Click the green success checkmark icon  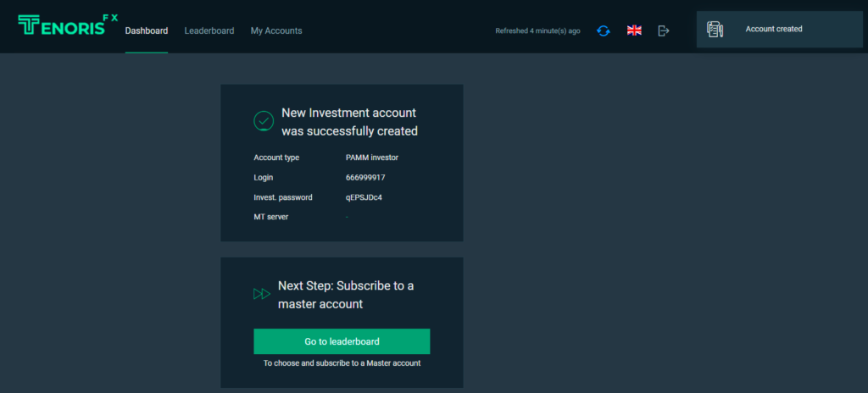[264, 121]
